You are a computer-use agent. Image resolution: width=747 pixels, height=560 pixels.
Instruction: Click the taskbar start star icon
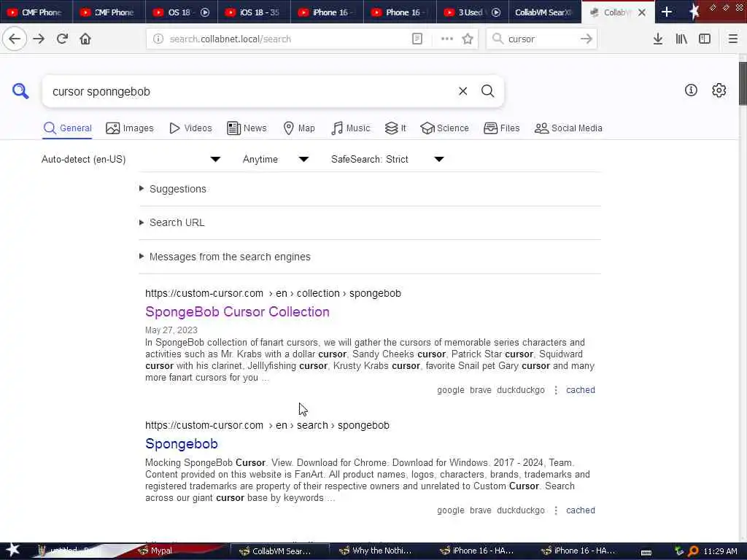tap(12, 550)
